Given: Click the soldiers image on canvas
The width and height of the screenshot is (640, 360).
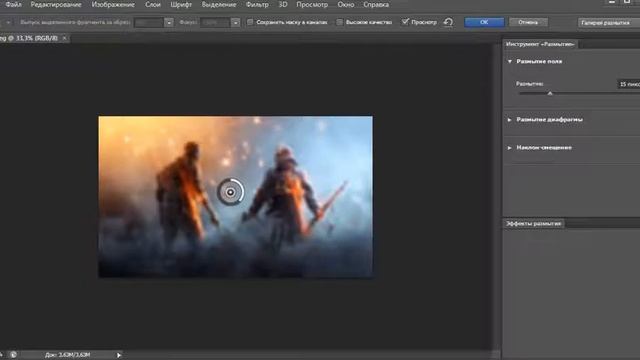Looking at the screenshot, I should click(235, 197).
